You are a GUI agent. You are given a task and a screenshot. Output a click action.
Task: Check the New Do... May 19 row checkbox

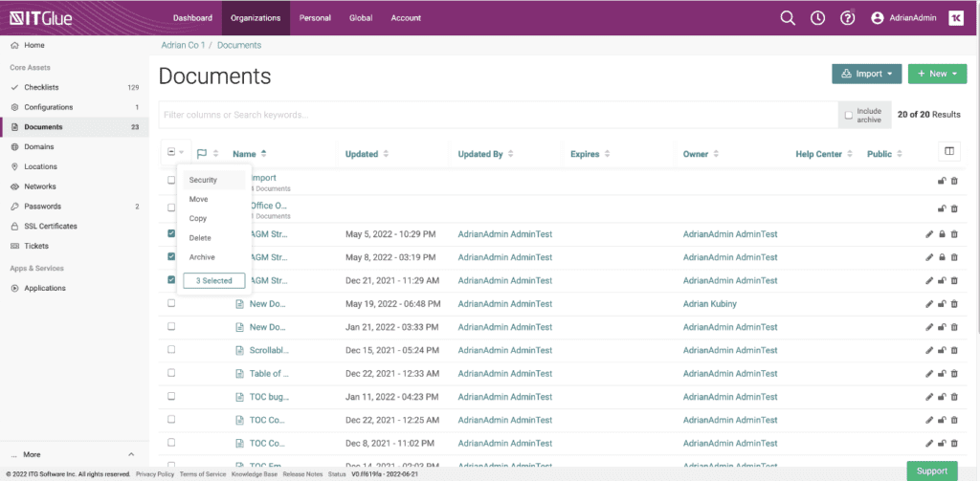pyautogui.click(x=171, y=303)
